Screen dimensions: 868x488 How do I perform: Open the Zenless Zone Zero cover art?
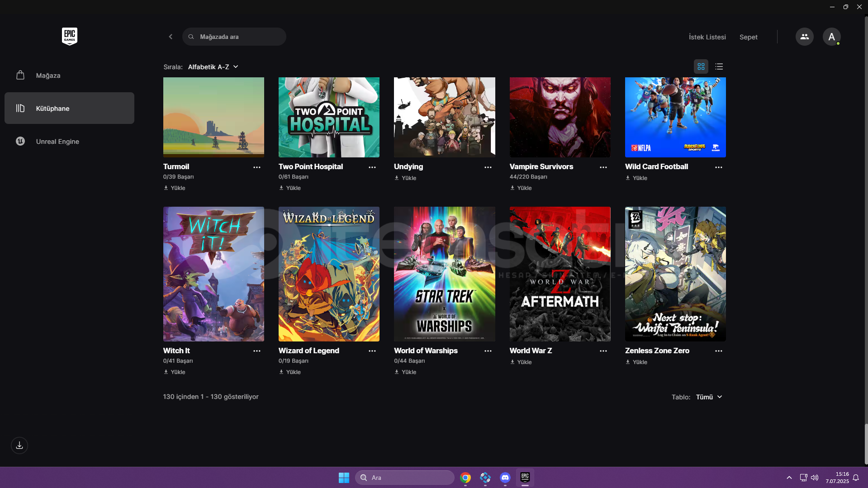pos(675,274)
